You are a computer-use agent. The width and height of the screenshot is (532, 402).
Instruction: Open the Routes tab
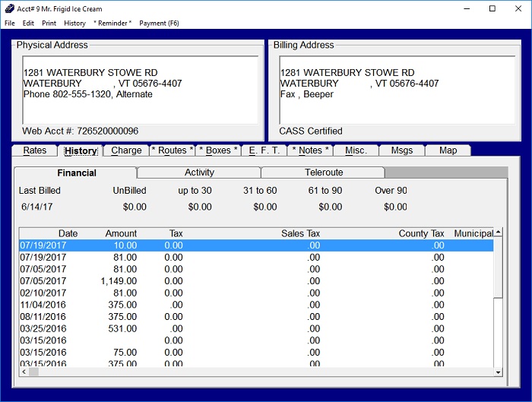(x=173, y=150)
